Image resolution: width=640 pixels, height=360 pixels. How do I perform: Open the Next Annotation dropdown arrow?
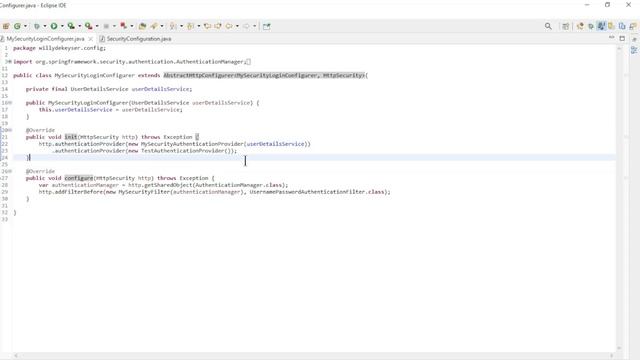coord(182,26)
